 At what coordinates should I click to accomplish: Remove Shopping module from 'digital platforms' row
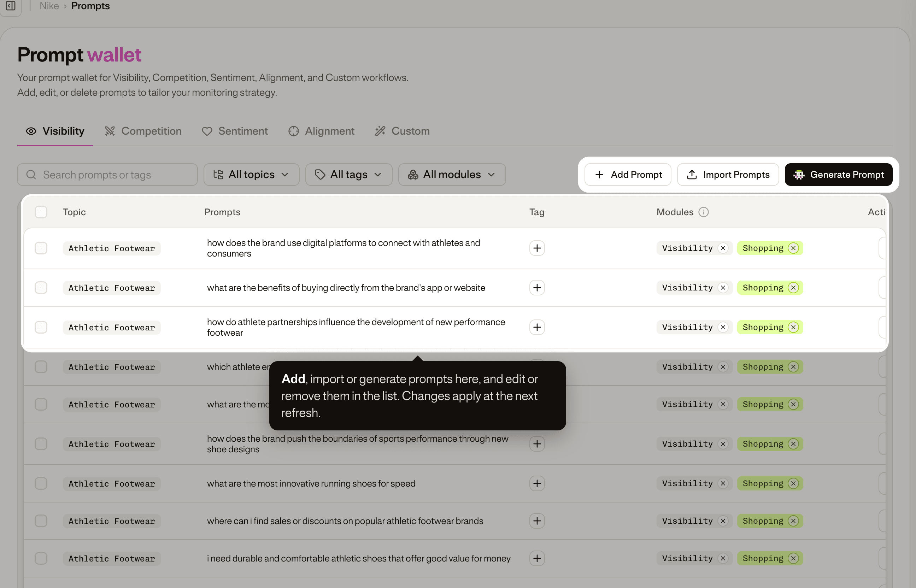click(793, 248)
